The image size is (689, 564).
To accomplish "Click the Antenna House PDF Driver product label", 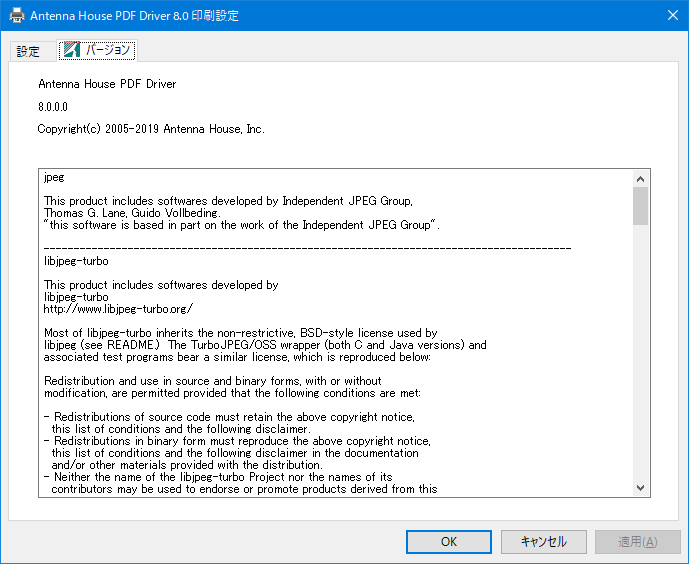I will coord(107,84).
